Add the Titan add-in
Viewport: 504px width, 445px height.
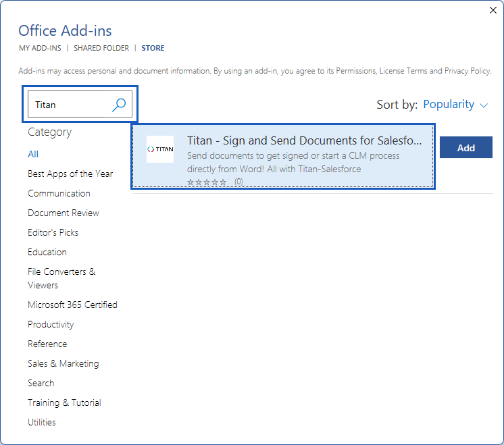[465, 147]
